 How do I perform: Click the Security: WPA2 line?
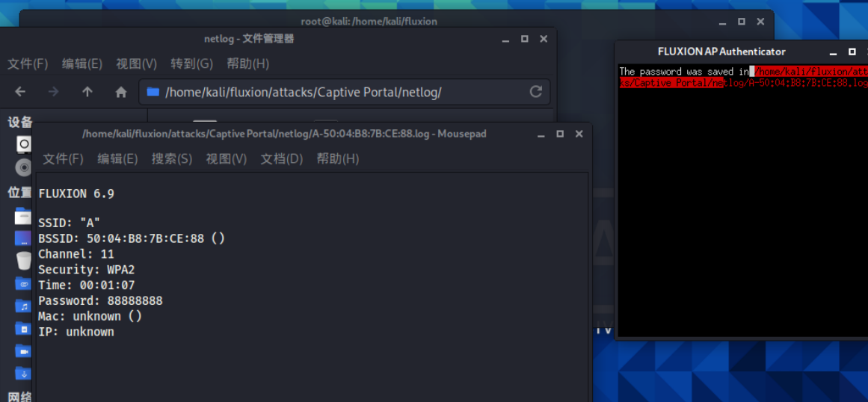coord(87,270)
